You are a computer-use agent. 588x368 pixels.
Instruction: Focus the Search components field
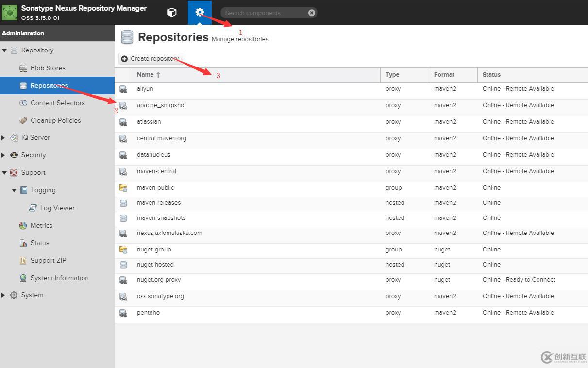[265, 13]
